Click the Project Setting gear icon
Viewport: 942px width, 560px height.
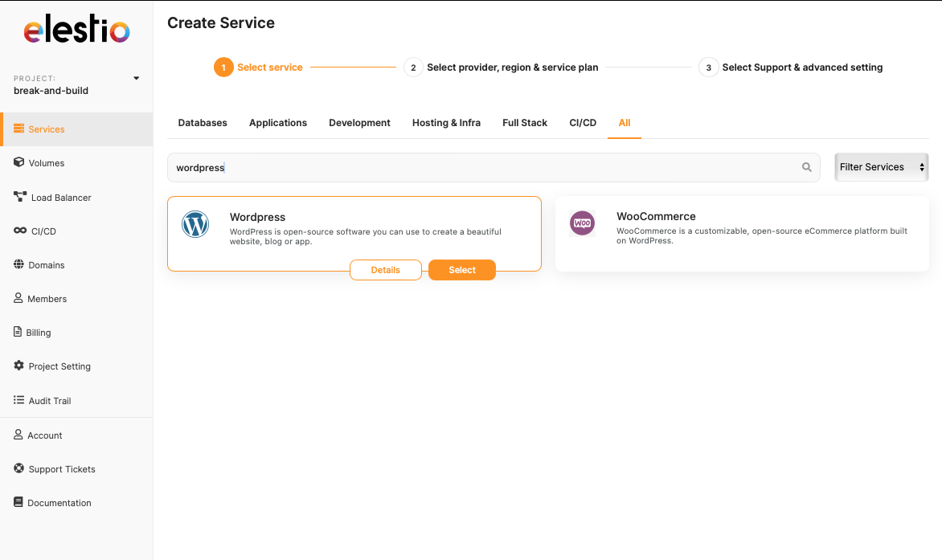pyautogui.click(x=19, y=366)
